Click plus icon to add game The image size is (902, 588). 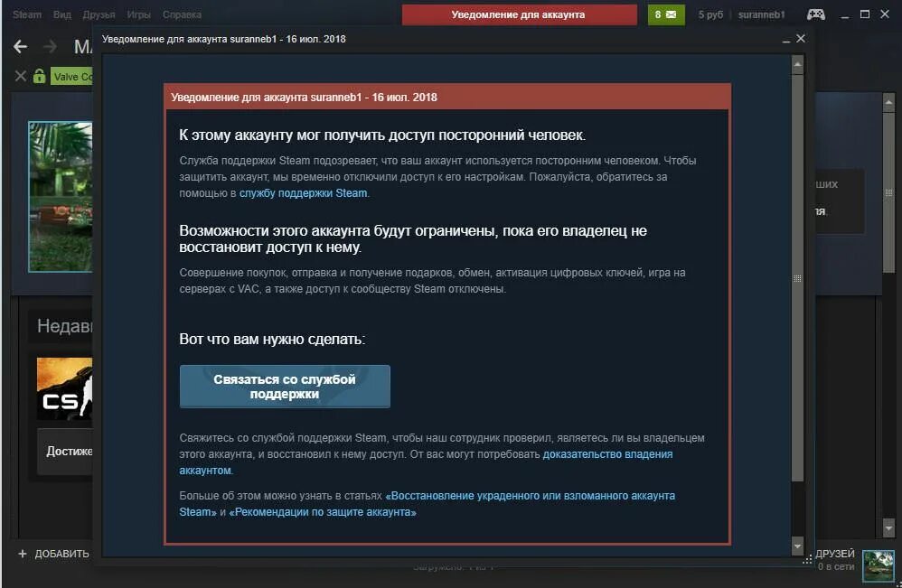pyautogui.click(x=23, y=554)
